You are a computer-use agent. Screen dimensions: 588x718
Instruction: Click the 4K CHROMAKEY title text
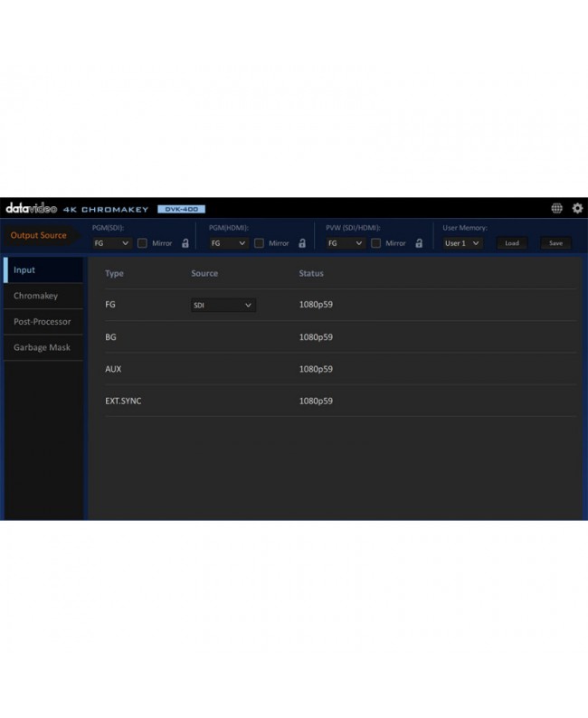coord(106,209)
